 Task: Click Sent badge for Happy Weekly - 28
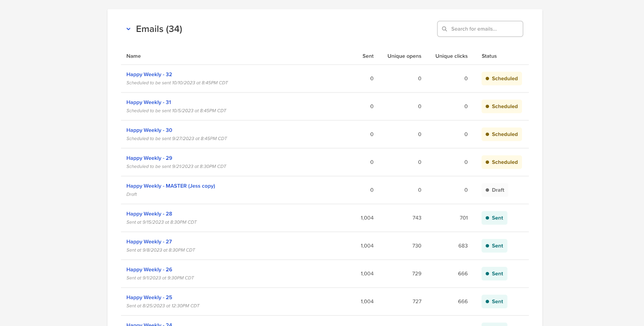[494, 218]
